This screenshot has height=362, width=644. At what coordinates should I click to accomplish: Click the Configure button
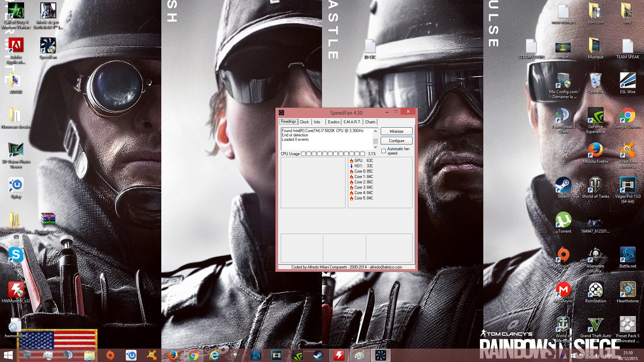[x=396, y=141]
